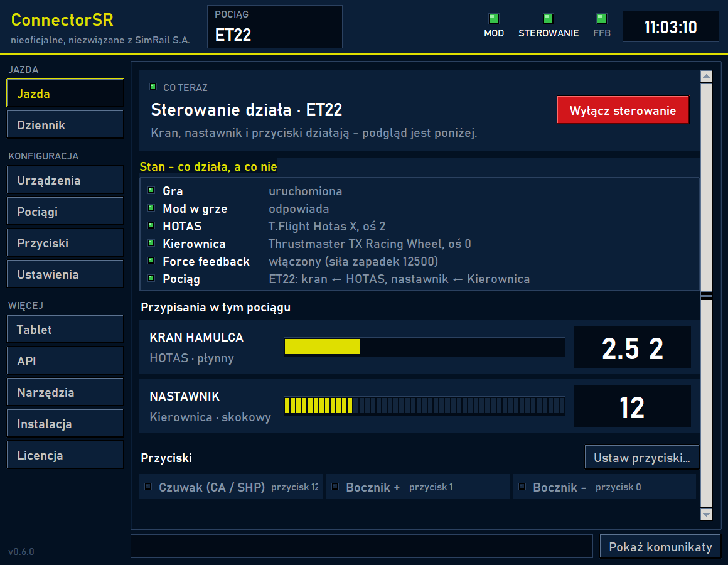
Task: Click the Czuwak (CA / SHP) indicator square
Action: pos(148,487)
